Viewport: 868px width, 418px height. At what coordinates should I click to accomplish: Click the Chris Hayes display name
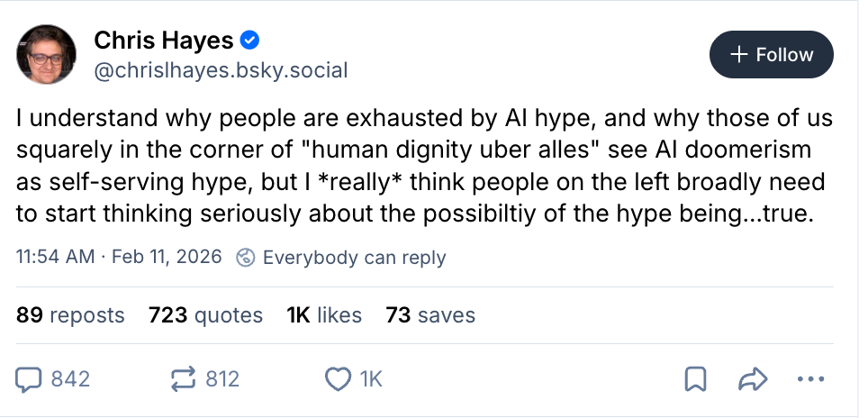[163, 41]
